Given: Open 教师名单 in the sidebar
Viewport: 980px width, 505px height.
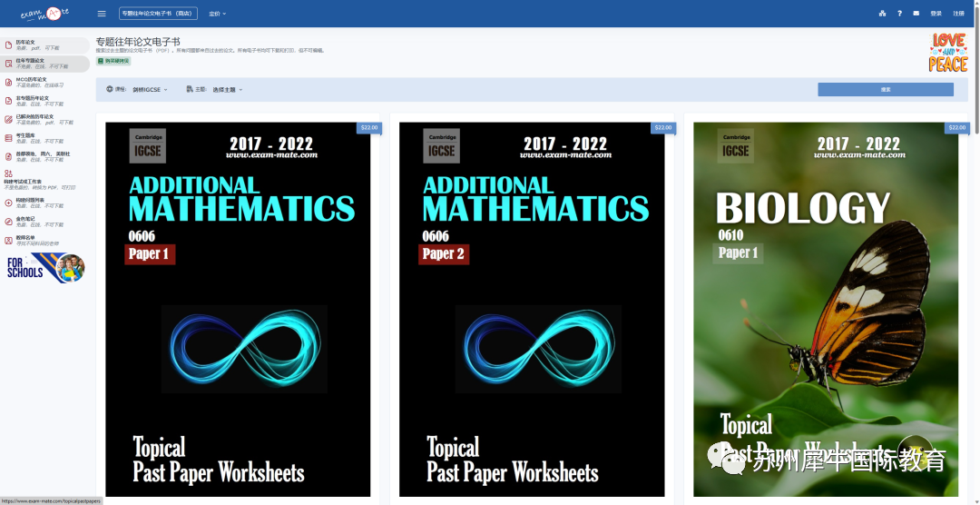Looking at the screenshot, I should 45,240.
